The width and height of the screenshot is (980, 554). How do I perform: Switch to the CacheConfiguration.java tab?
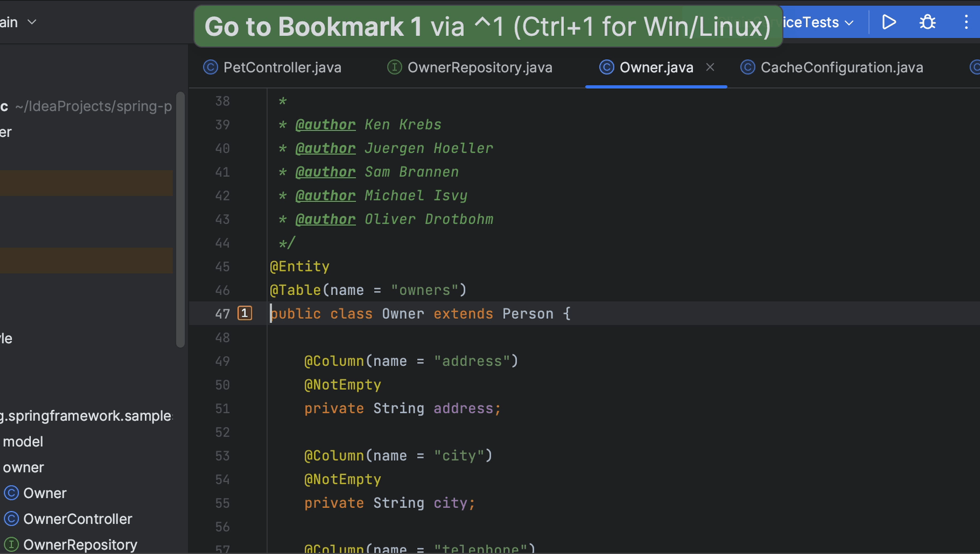842,67
